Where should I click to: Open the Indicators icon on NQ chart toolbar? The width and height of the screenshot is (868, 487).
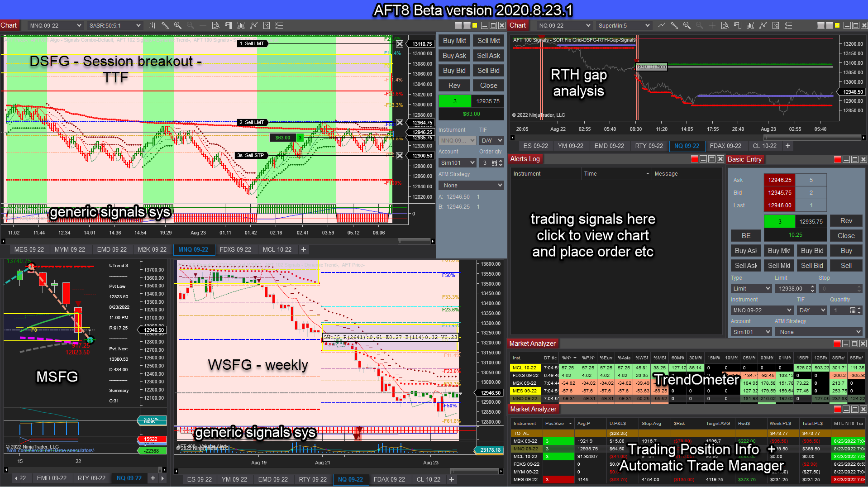coord(750,25)
